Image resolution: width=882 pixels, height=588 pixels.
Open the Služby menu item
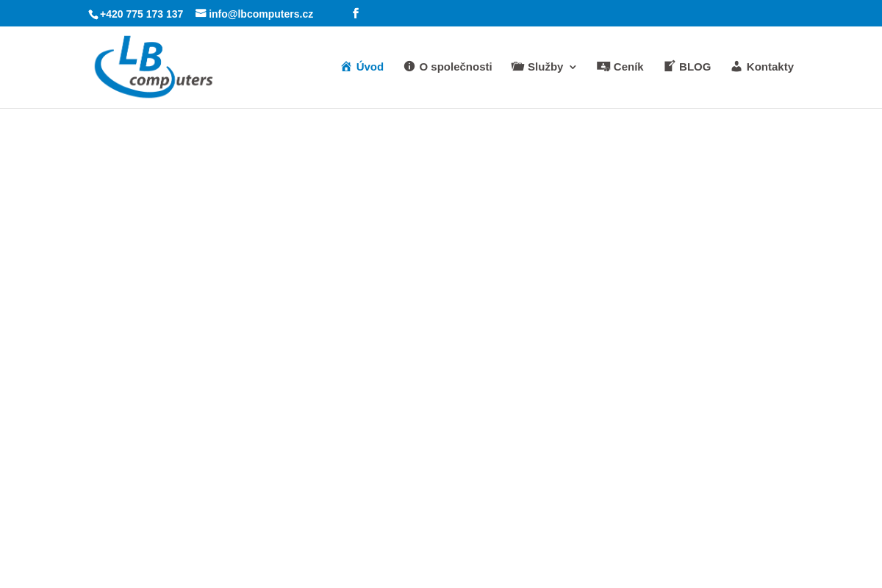(545, 67)
